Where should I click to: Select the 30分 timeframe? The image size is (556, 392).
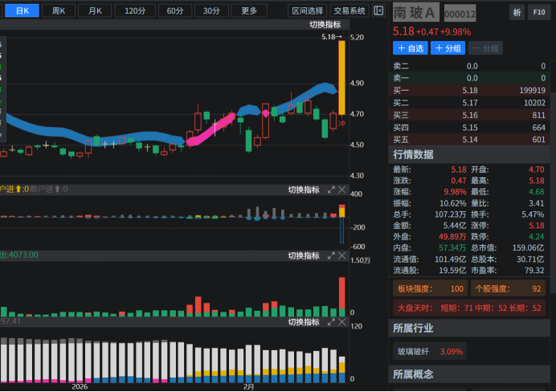tap(211, 10)
